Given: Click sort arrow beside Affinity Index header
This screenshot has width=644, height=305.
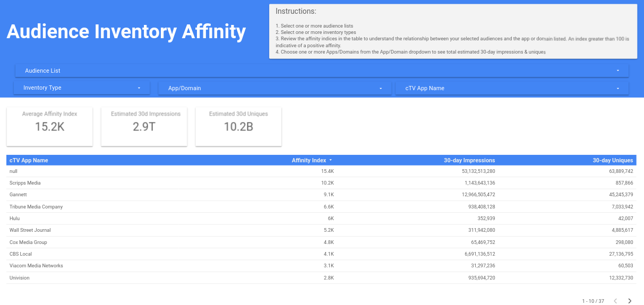Looking at the screenshot, I should coord(331,160).
